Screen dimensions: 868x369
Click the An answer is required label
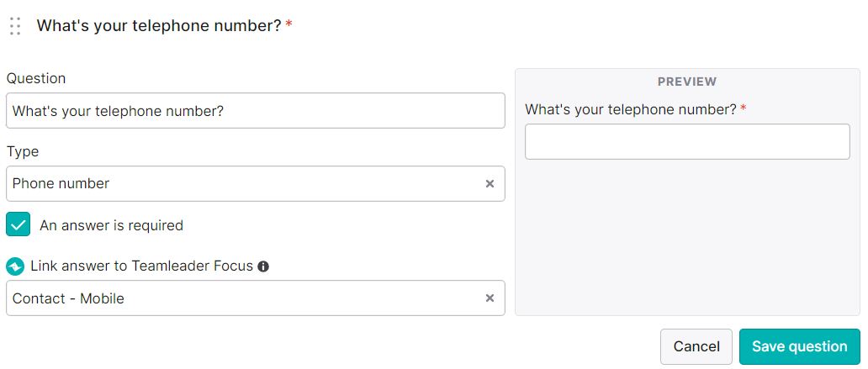[x=111, y=226]
